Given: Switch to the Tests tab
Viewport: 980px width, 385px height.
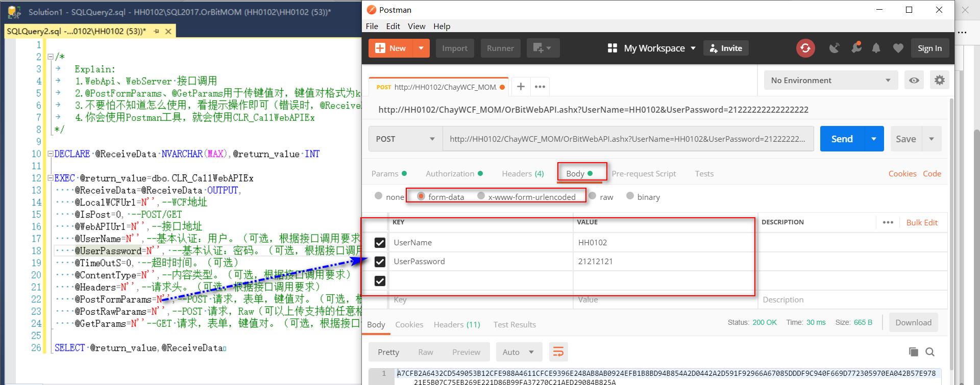Looking at the screenshot, I should (x=704, y=173).
